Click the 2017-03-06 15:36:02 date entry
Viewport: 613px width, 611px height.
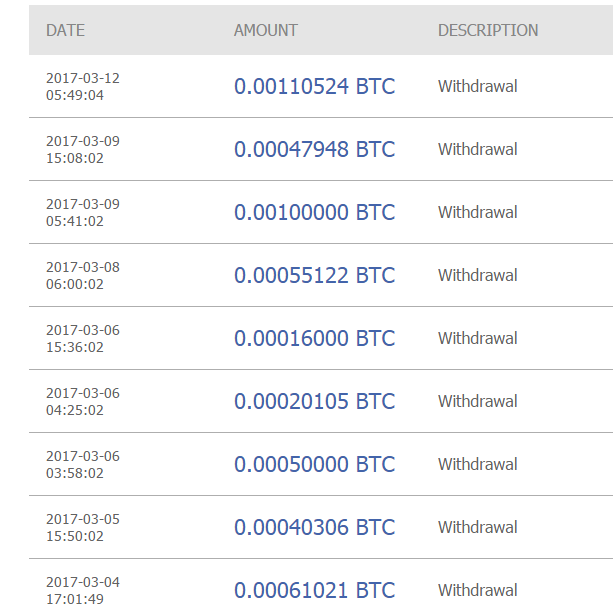point(82,338)
